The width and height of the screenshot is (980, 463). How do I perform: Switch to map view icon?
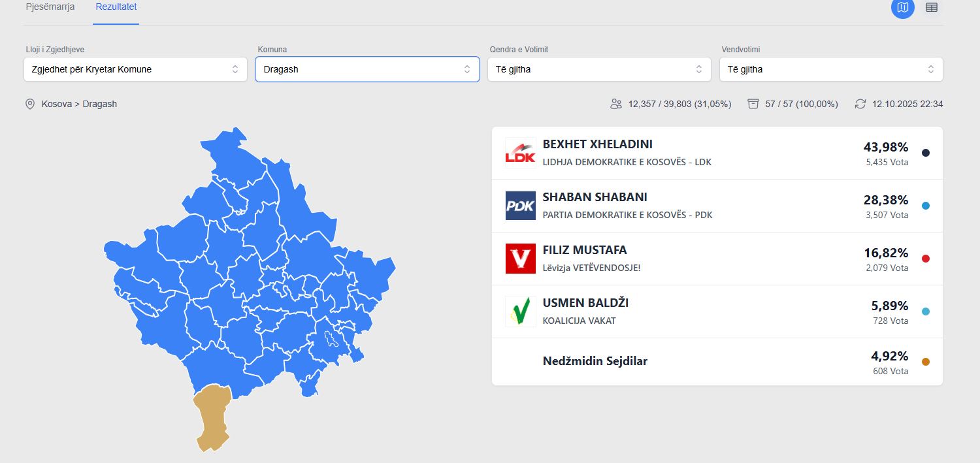(903, 8)
